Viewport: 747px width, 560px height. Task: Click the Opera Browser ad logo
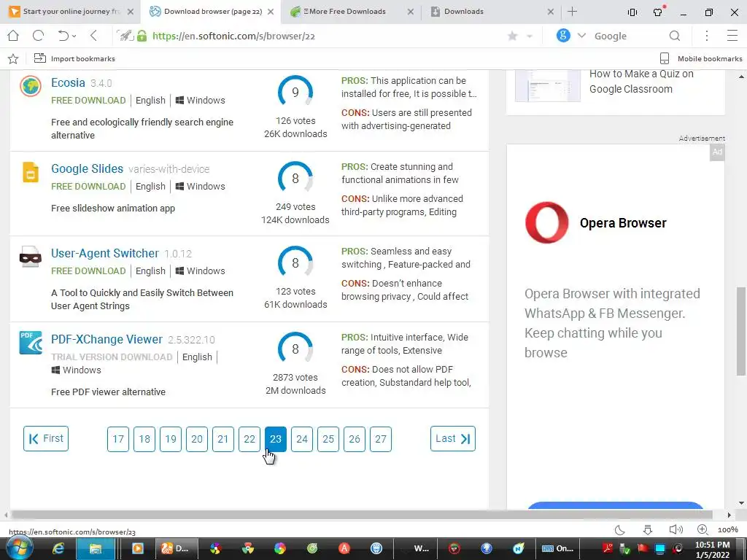tap(546, 222)
